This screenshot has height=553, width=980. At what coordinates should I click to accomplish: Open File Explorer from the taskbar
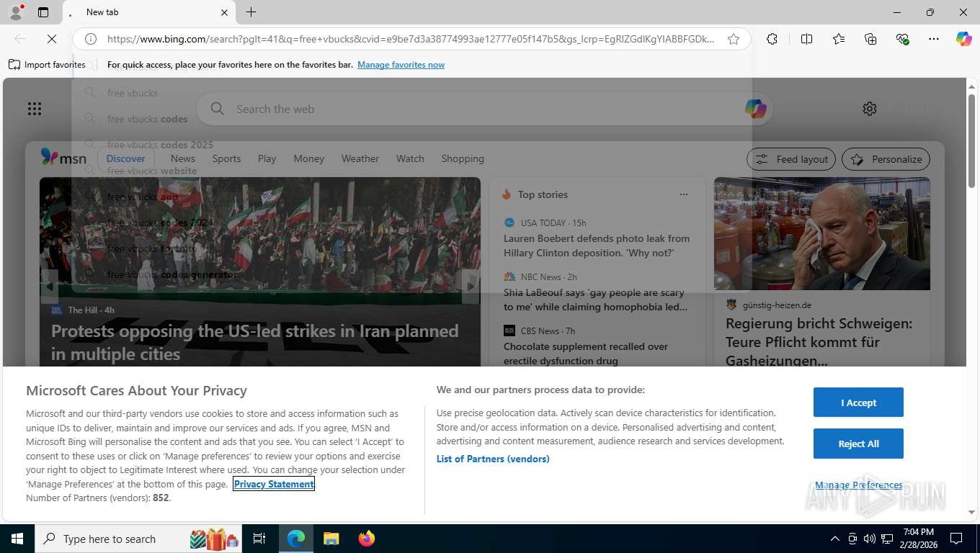[x=331, y=539]
